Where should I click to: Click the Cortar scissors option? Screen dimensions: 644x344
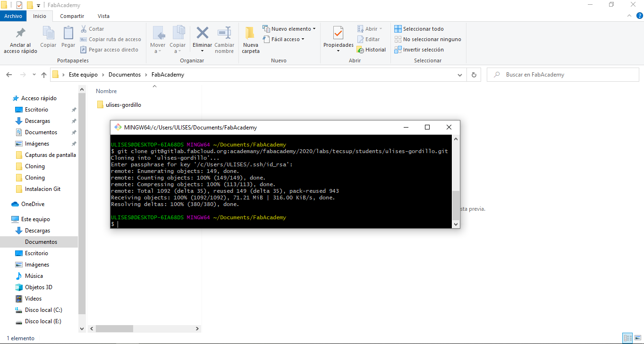click(92, 29)
